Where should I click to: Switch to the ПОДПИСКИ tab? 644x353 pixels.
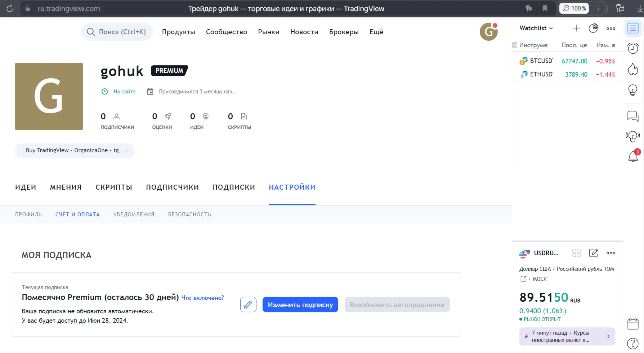(x=234, y=187)
